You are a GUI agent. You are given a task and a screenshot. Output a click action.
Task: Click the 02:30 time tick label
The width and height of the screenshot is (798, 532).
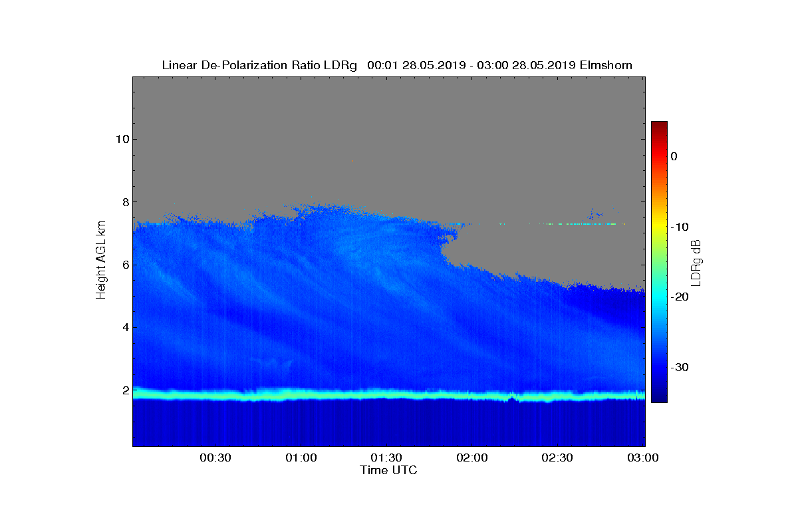point(557,458)
